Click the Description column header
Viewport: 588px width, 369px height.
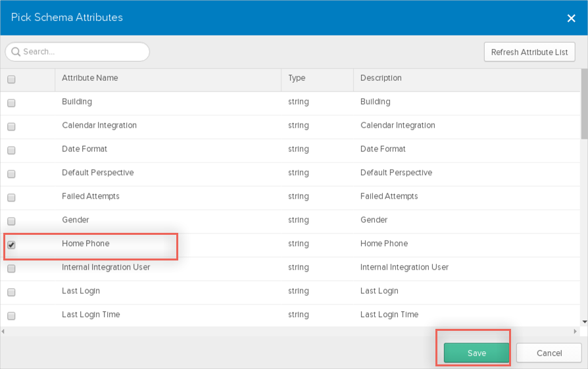coord(381,78)
